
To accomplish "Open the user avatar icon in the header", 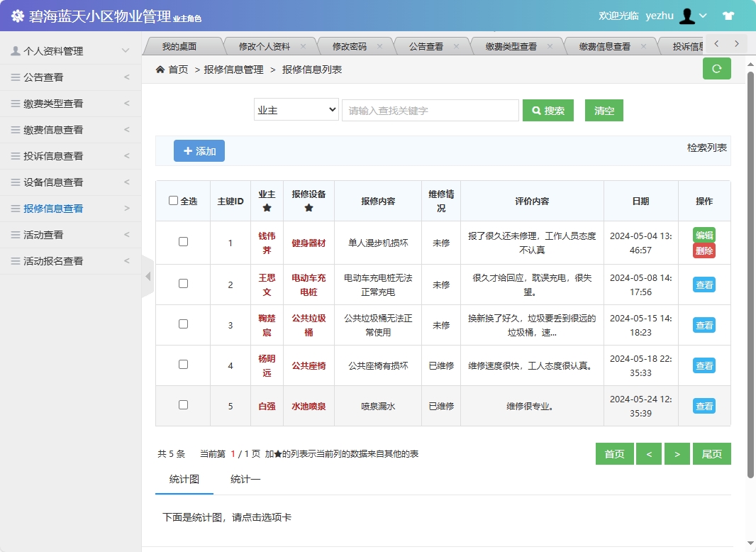I will click(x=687, y=15).
